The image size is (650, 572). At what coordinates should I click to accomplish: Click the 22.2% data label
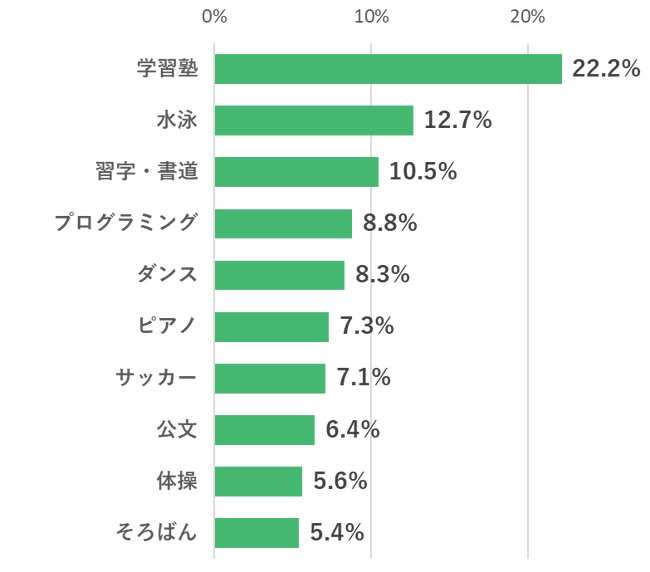[606, 69]
